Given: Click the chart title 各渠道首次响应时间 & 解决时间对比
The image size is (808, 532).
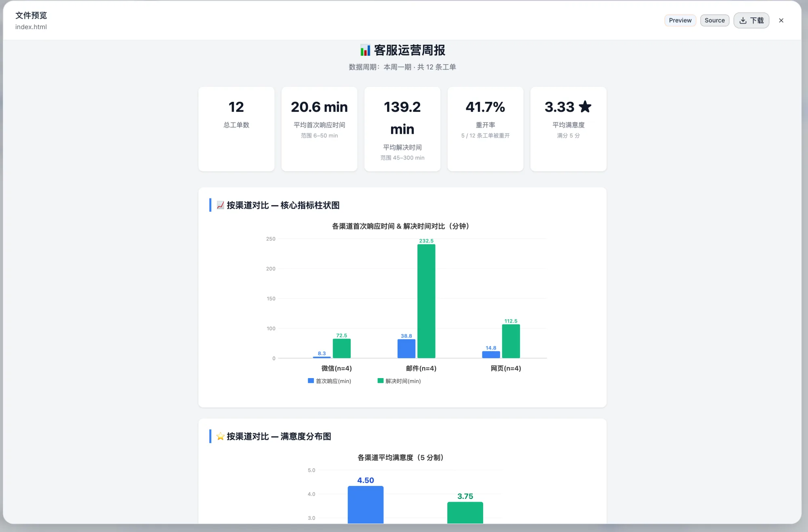Looking at the screenshot, I should pyautogui.click(x=401, y=226).
